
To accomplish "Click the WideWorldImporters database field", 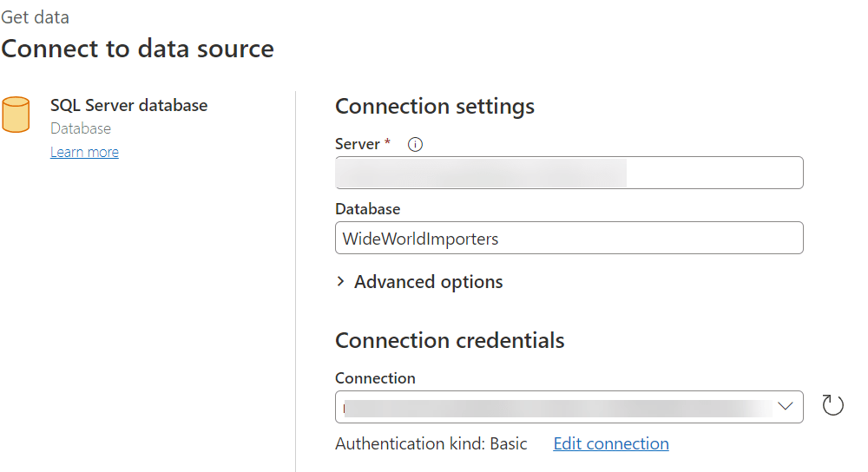I will [x=569, y=238].
